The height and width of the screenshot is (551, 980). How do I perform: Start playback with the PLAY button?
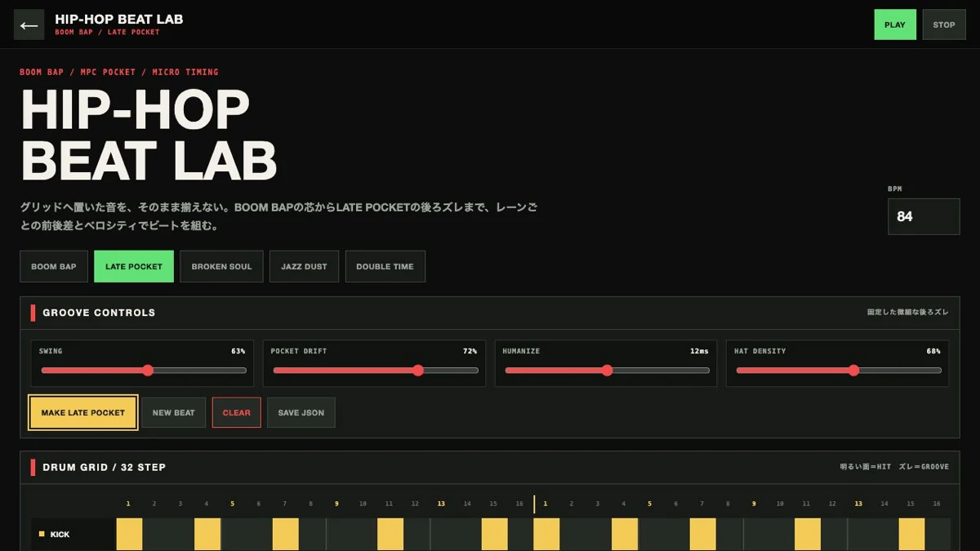point(895,24)
